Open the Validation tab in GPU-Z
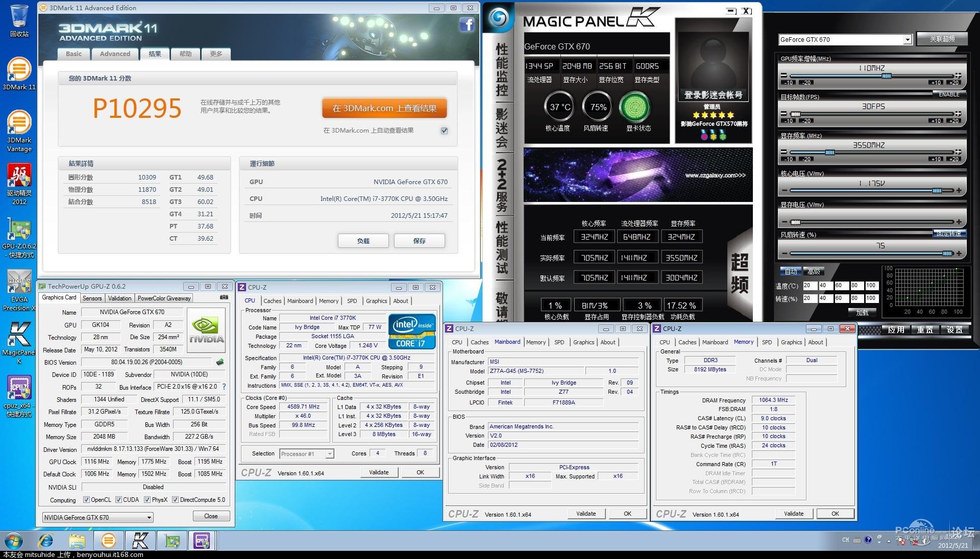 point(120,298)
